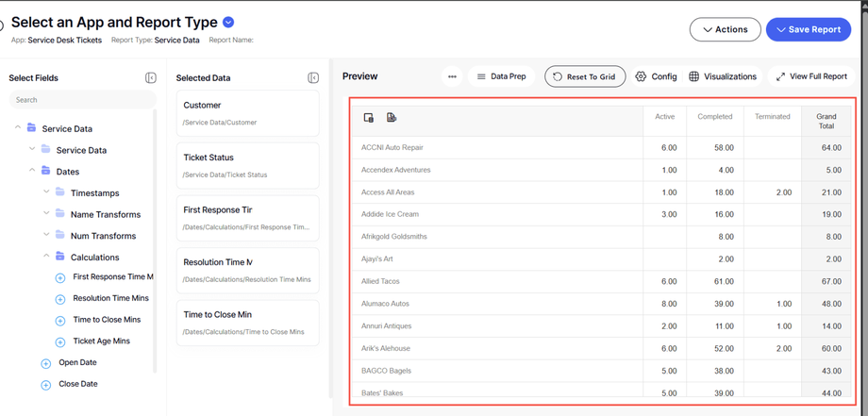Open Visualizations options
Screen dimensions: 868x416
(723, 76)
